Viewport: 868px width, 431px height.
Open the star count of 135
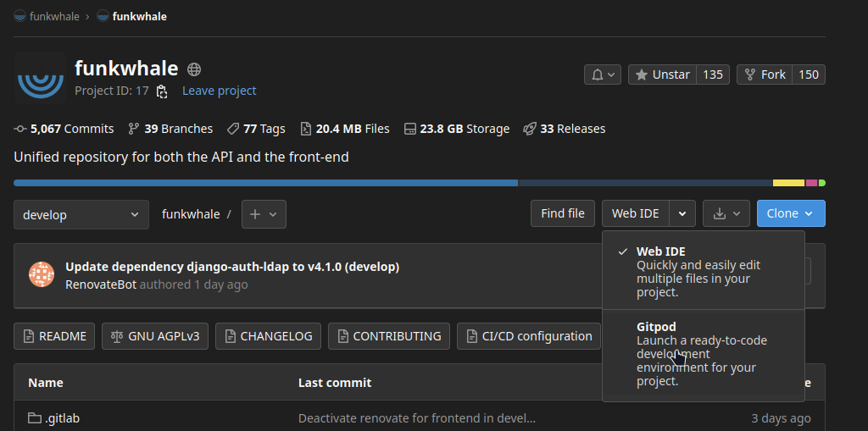tap(713, 75)
